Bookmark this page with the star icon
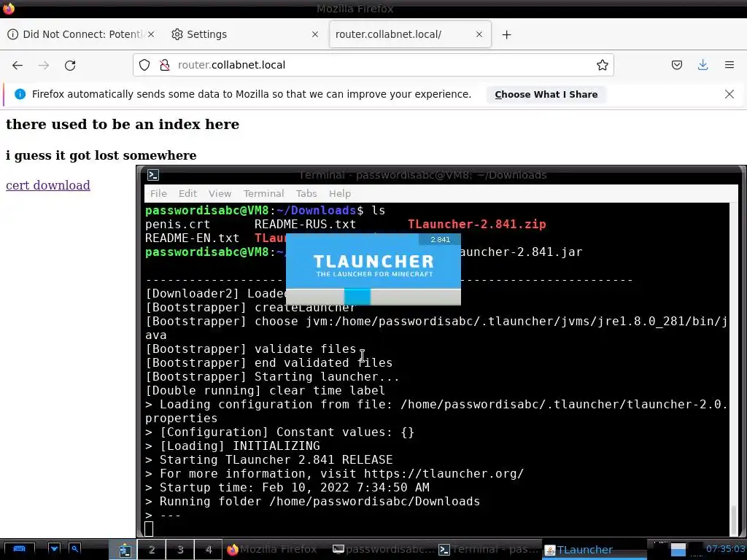Screen dimensions: 747x560 click(x=602, y=65)
